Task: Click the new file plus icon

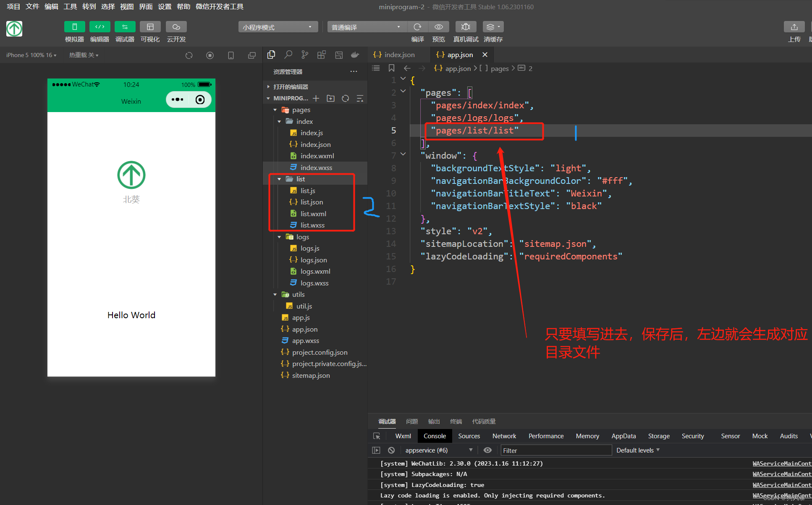Action: tap(316, 98)
